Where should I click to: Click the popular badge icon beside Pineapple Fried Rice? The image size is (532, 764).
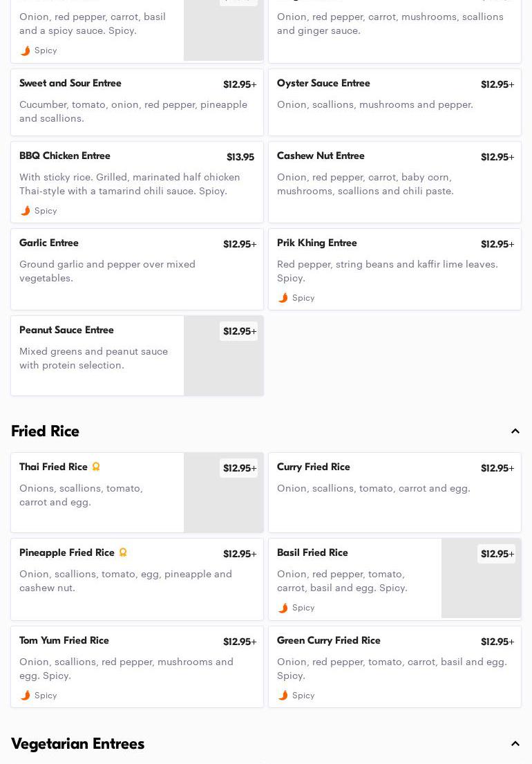coord(123,552)
